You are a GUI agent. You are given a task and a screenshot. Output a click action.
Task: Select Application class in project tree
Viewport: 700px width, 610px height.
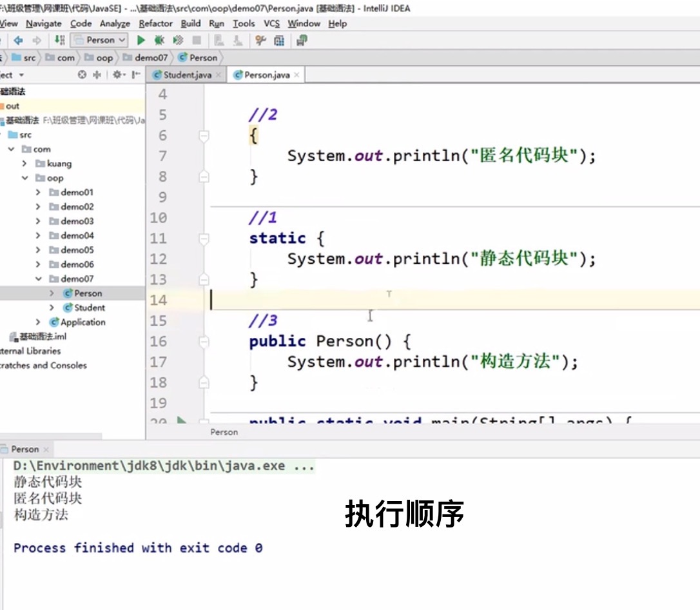77,322
